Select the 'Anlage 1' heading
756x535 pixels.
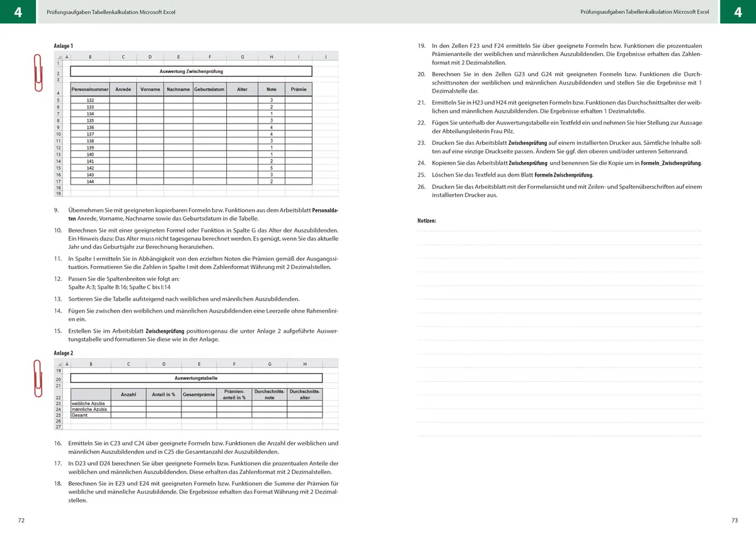pos(64,46)
